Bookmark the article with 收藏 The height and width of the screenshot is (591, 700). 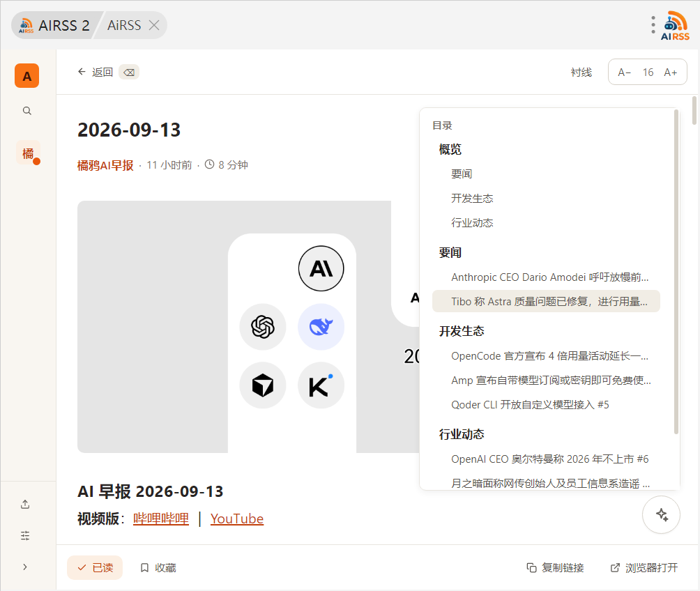pyautogui.click(x=158, y=568)
